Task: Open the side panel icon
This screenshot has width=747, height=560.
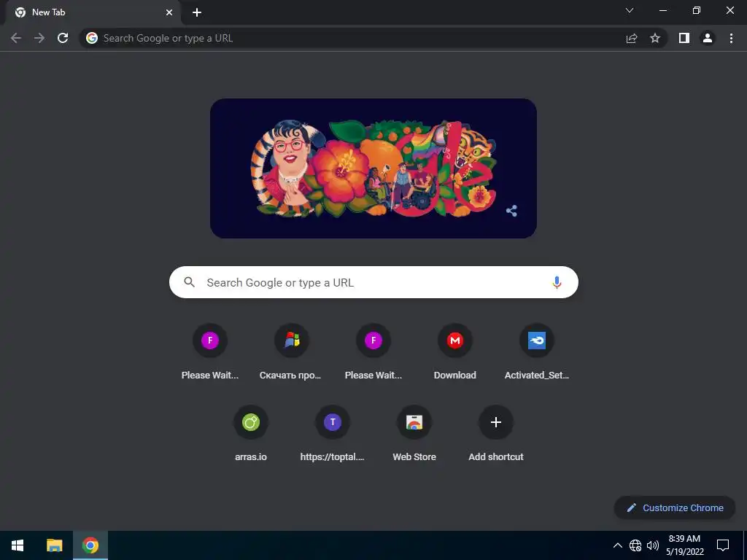Action: pyautogui.click(x=684, y=38)
